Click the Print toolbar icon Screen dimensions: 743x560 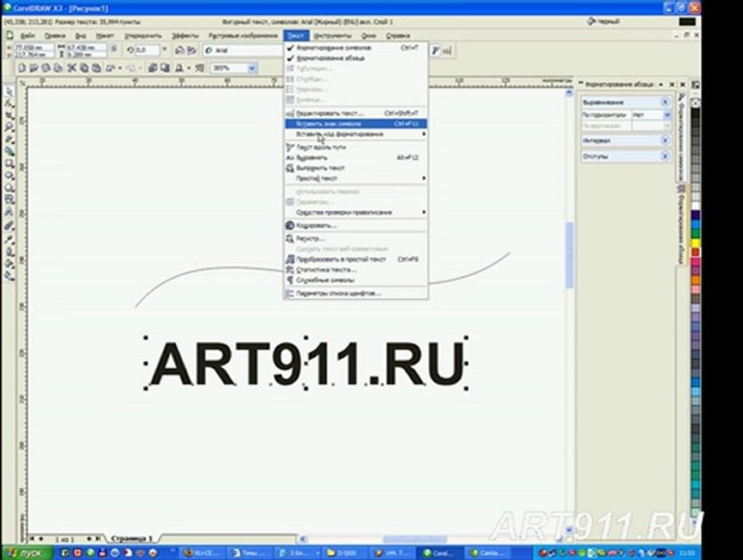click(58, 68)
